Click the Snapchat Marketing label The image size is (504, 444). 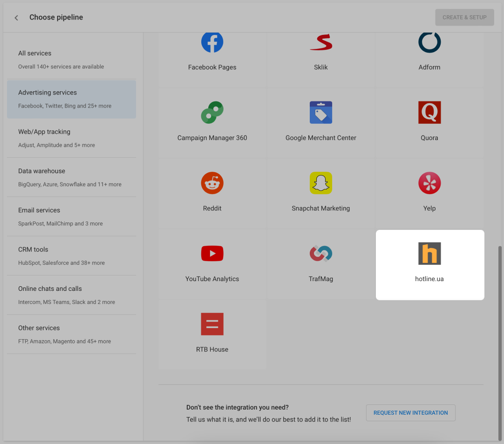coord(321,209)
